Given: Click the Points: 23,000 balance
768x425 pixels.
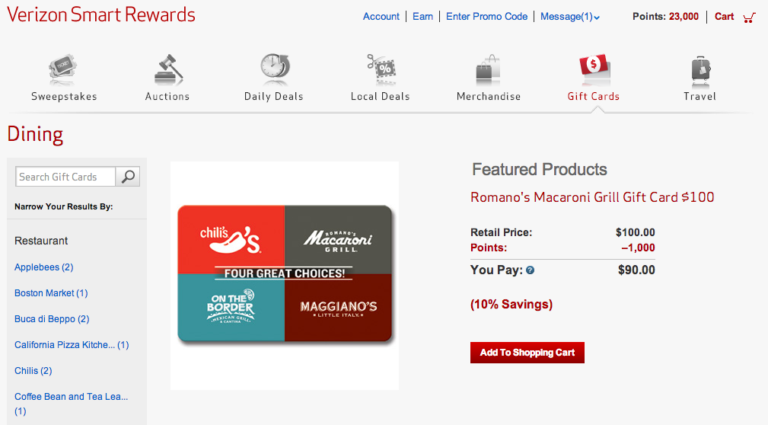Looking at the screenshot, I should tap(665, 17).
